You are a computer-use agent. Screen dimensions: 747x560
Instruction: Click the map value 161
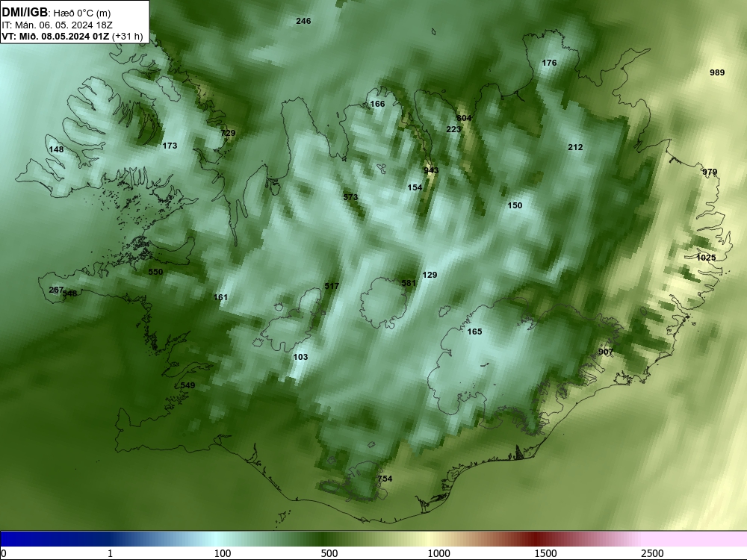pos(220,297)
